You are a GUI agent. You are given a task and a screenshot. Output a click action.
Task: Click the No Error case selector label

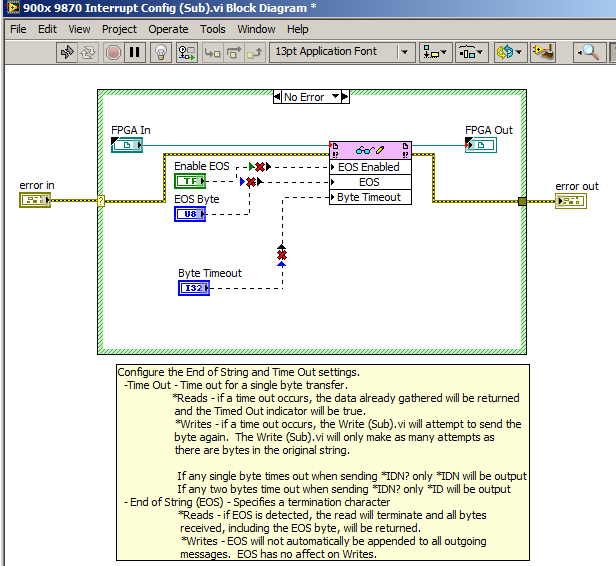click(x=304, y=97)
